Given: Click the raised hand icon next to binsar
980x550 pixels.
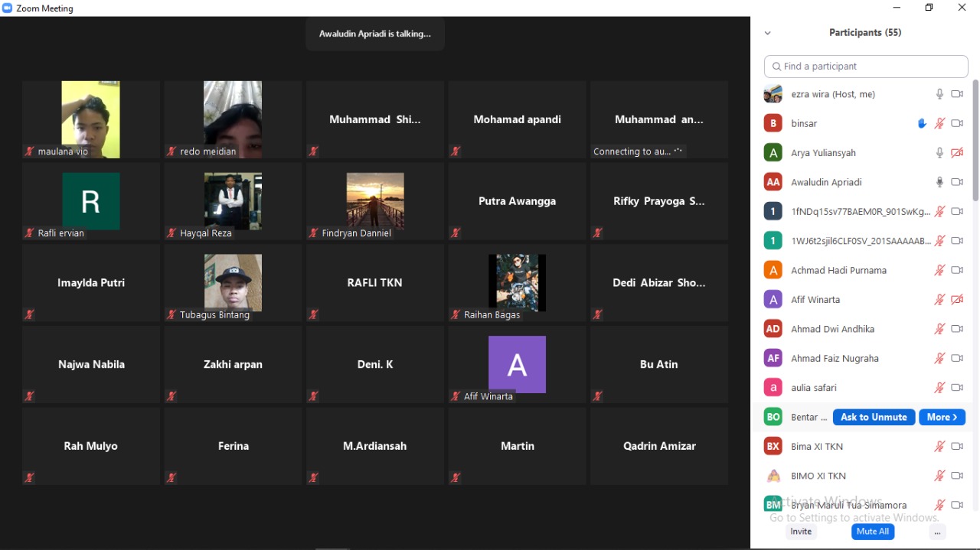Looking at the screenshot, I should (922, 124).
